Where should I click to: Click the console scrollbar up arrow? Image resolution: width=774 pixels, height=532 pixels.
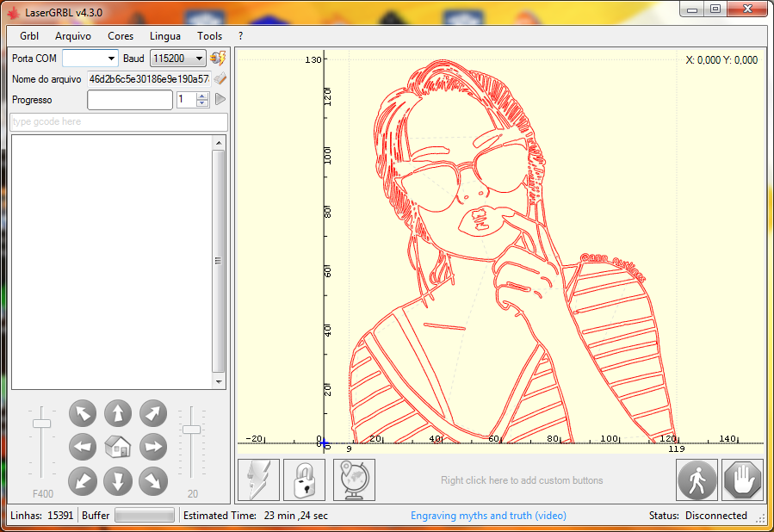(x=219, y=143)
